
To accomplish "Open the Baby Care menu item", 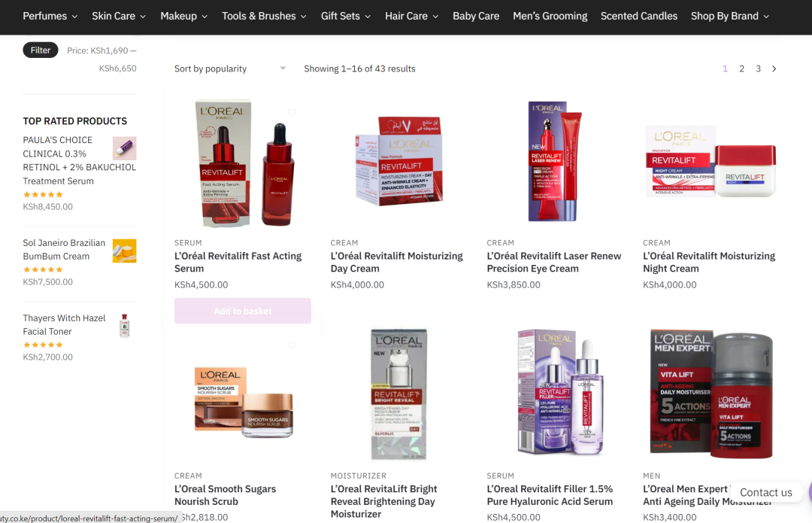I will [476, 16].
